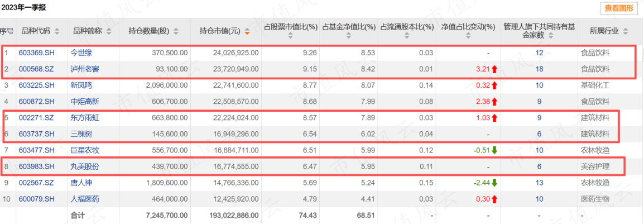Select industry cell 美容护理
This screenshot has width=644, height=224.
tap(595, 166)
